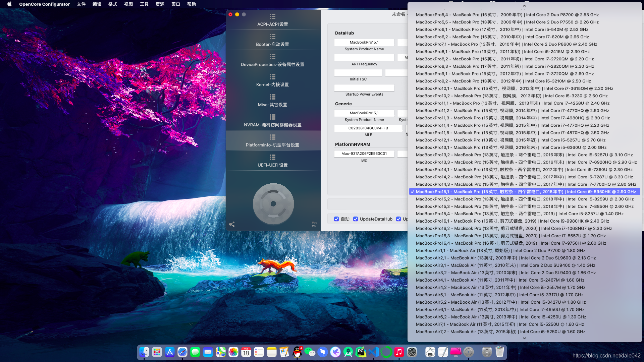Choose MacBookPro16,1 from the model list
The width and height of the screenshot is (644, 362).
coord(525,221)
